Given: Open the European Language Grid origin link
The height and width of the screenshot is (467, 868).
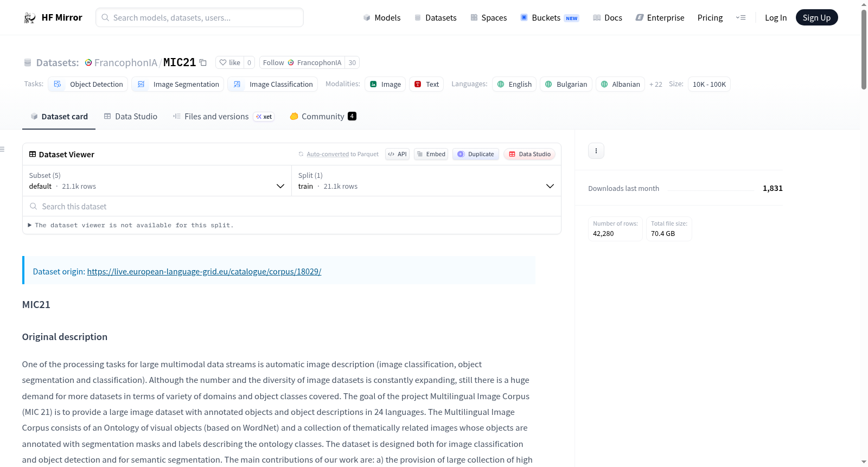Looking at the screenshot, I should [x=204, y=271].
